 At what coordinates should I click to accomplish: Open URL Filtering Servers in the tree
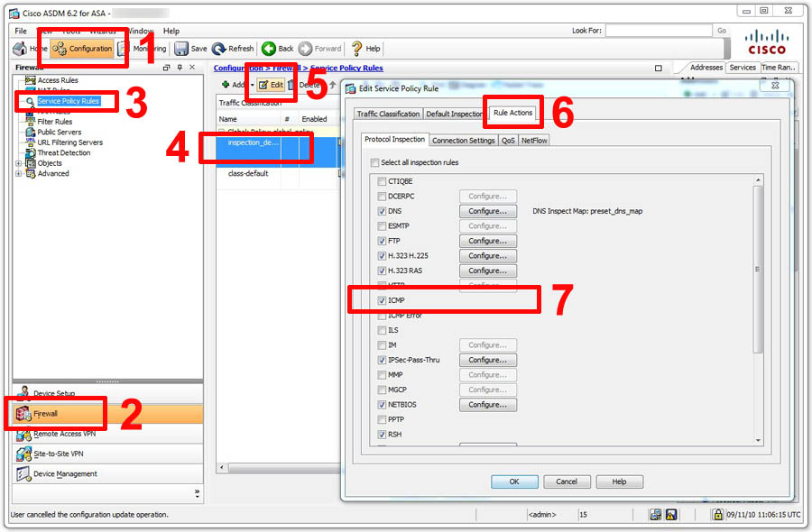(x=69, y=142)
